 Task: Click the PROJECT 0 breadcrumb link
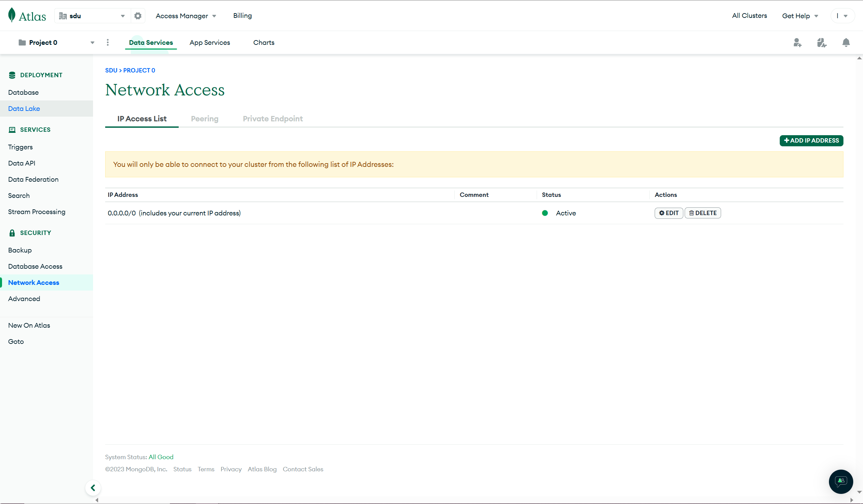pos(139,70)
